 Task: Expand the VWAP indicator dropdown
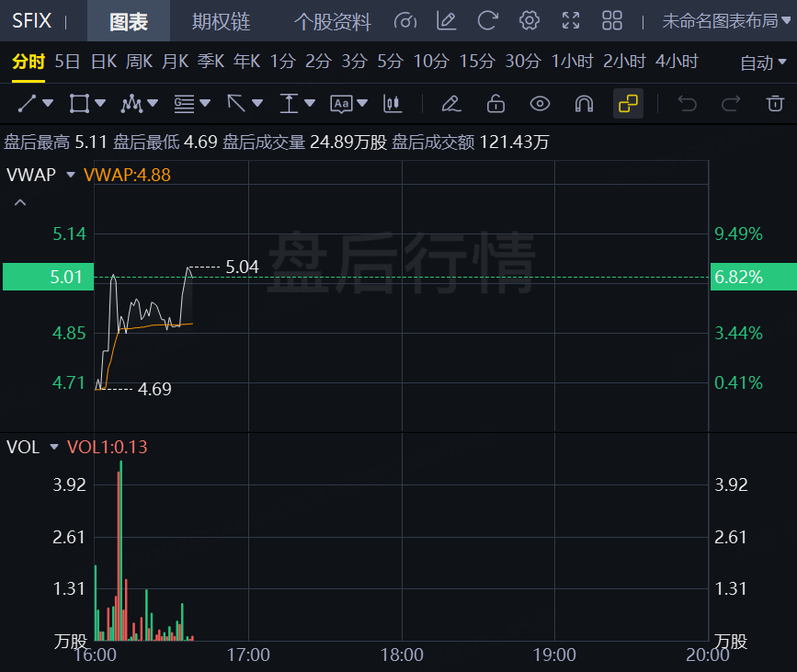71,174
